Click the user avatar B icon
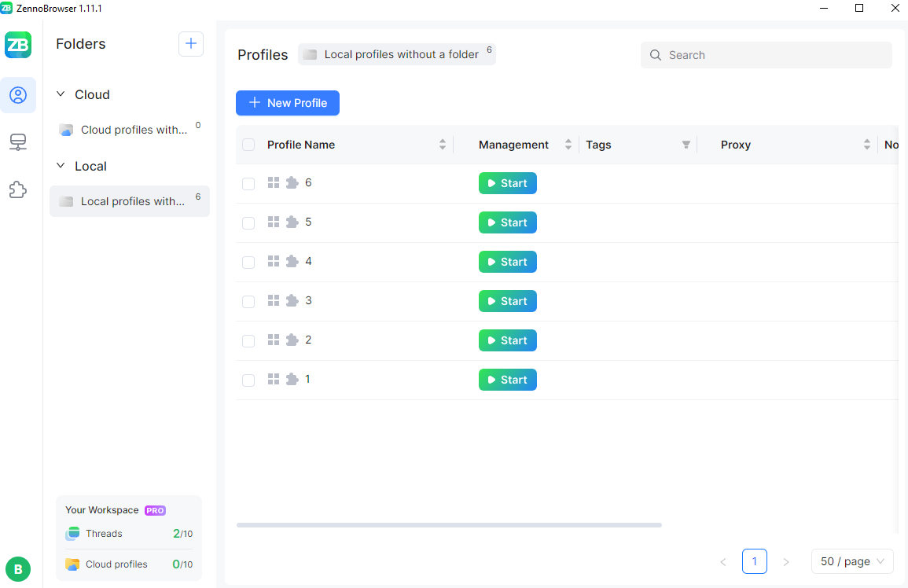This screenshot has width=908, height=588. coord(18,568)
